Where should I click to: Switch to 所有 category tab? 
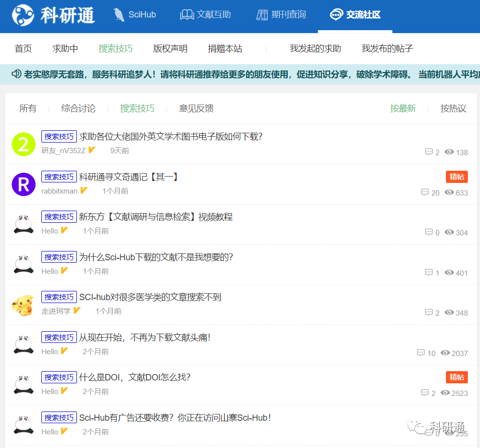pos(28,108)
